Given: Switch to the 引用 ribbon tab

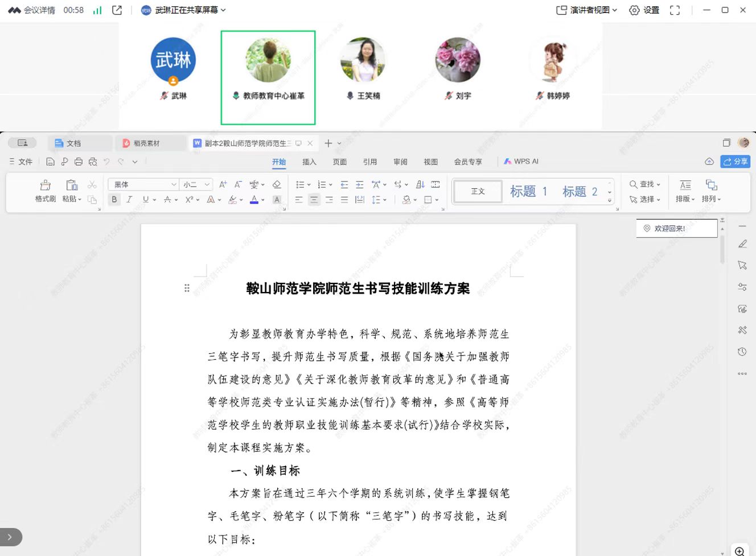Looking at the screenshot, I should (x=370, y=162).
